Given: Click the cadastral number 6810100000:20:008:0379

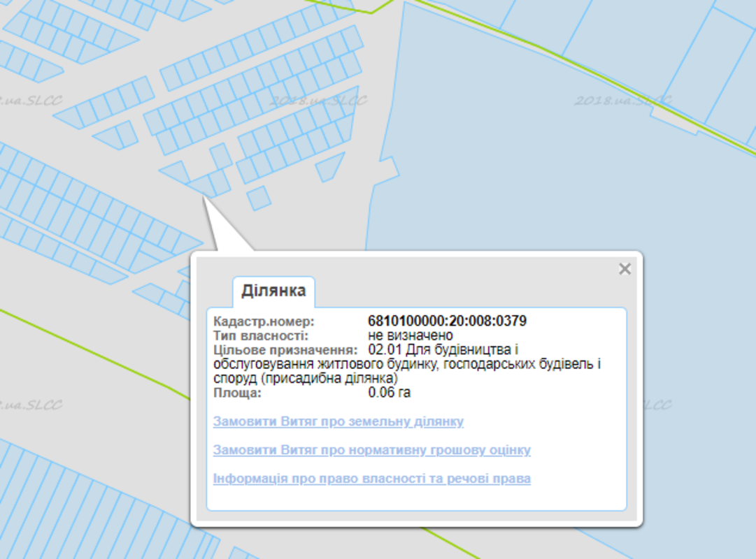Looking at the screenshot, I should (447, 321).
